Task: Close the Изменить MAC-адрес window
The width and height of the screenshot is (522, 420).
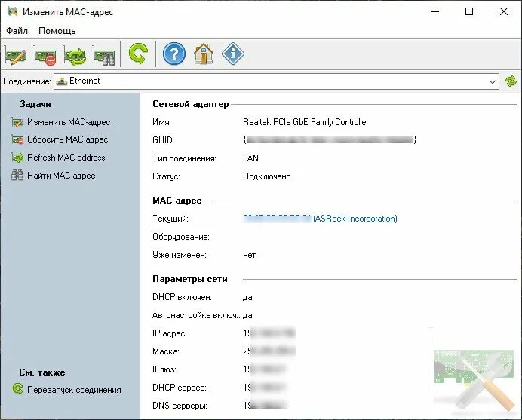Action: 504,11
